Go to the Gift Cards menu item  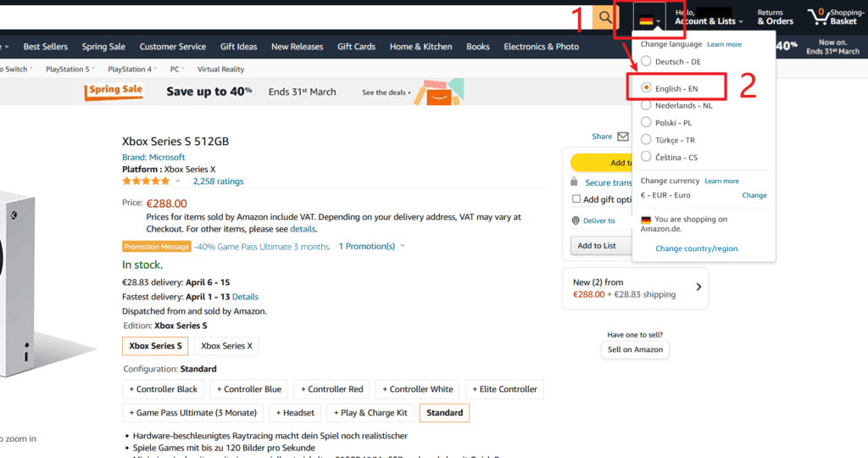[x=356, y=47]
